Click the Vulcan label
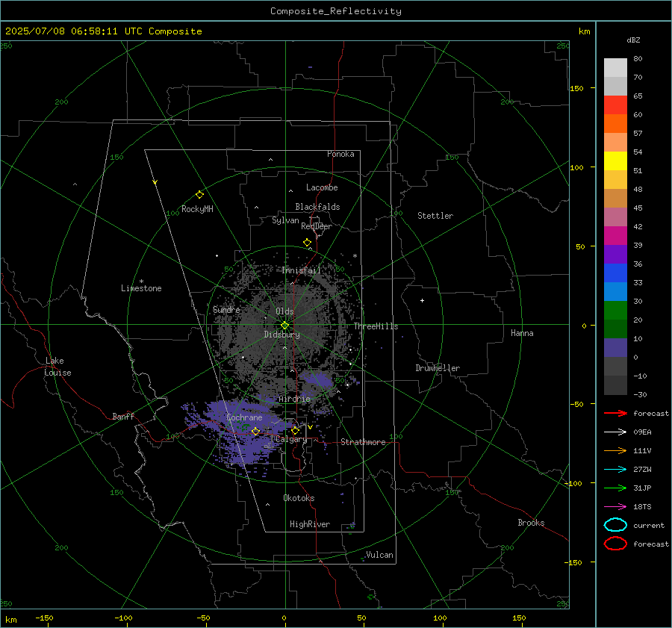The height and width of the screenshot is (628, 672). [x=379, y=555]
